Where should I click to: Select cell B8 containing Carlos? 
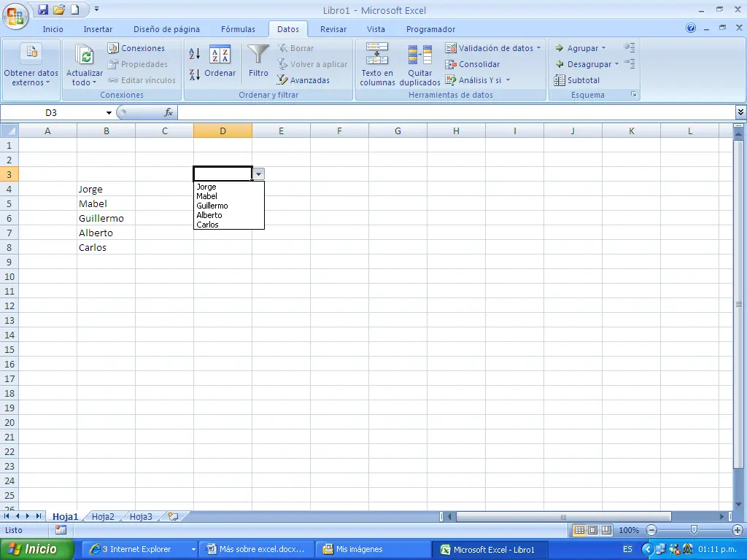click(107, 248)
